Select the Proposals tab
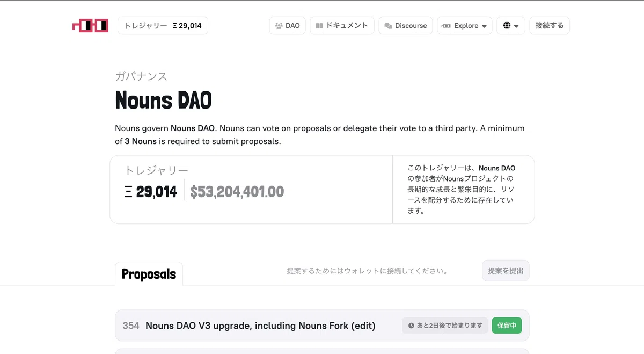 (x=149, y=274)
